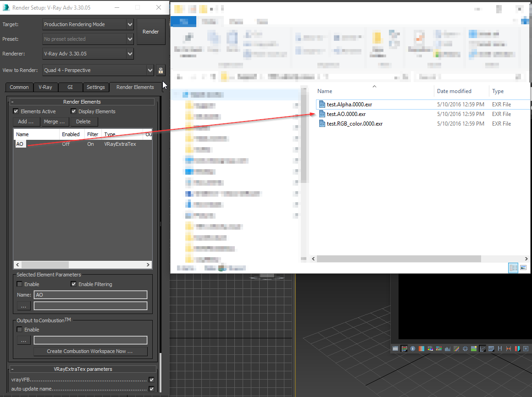The height and width of the screenshot is (397, 532).
Task: Toggle LUT icon in VFB toolbar
Action: pos(491,348)
